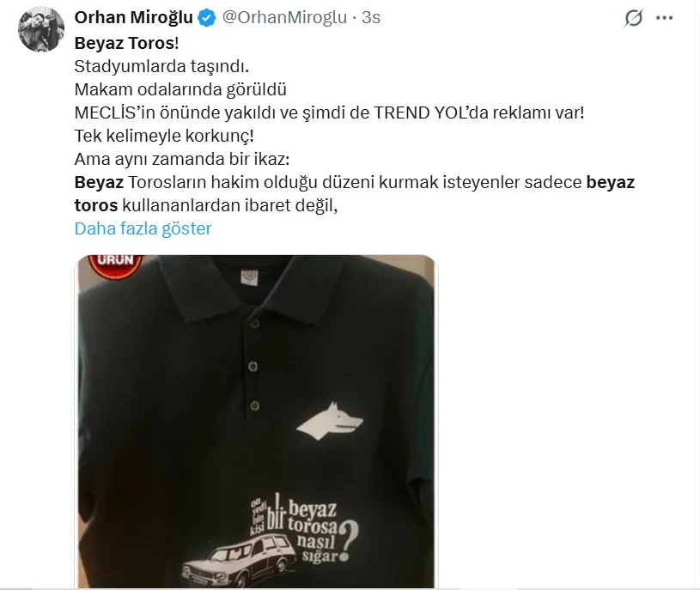Open Orhan Miroğlu's profile avatar
This screenshot has width=700, height=590.
40,29
